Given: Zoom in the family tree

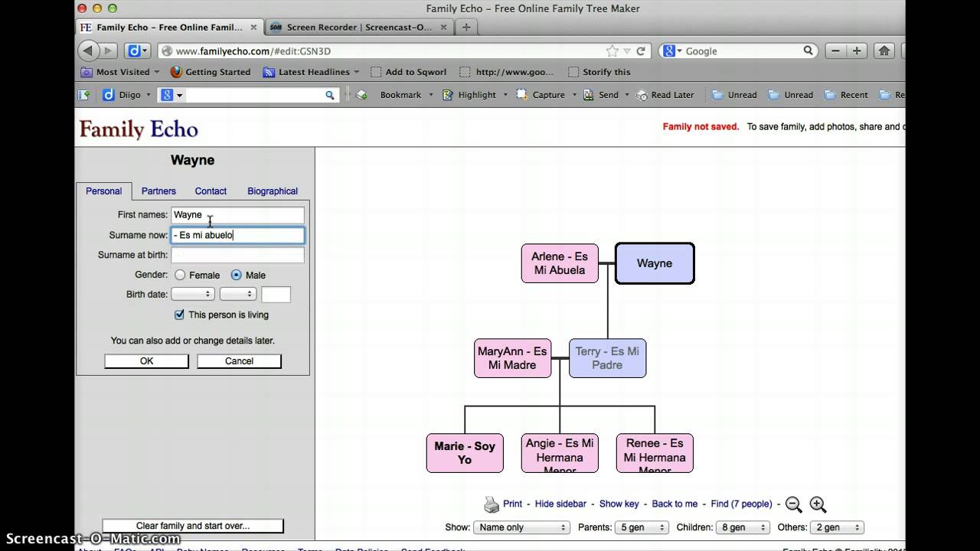Looking at the screenshot, I should pos(818,504).
